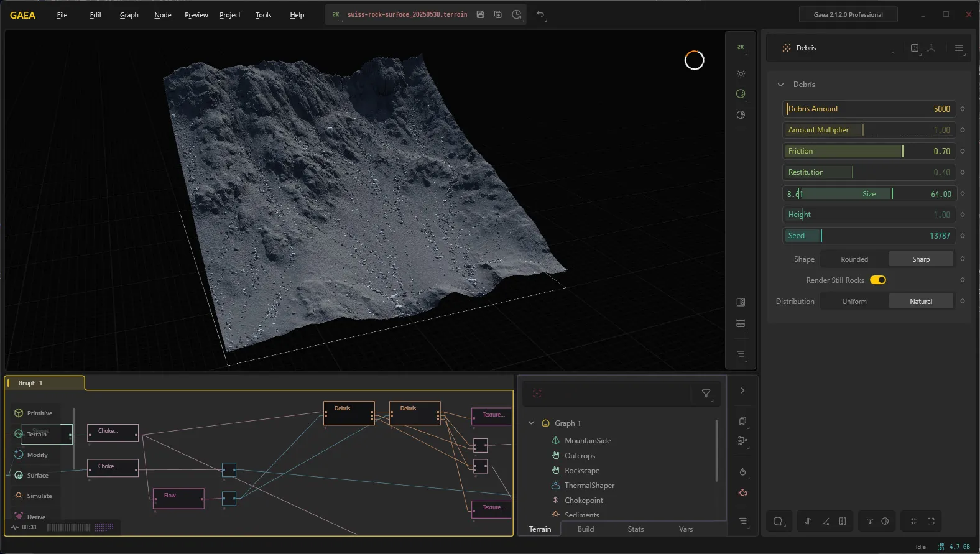Collapse the Graph 1 tree
This screenshot has height=554, width=980.
tap(531, 423)
